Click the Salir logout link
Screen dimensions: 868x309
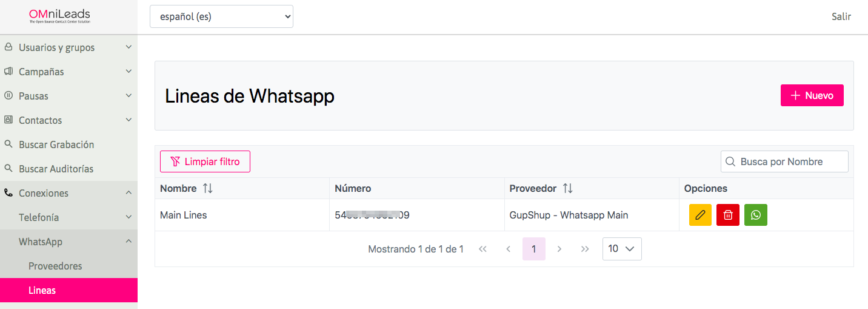pyautogui.click(x=841, y=17)
